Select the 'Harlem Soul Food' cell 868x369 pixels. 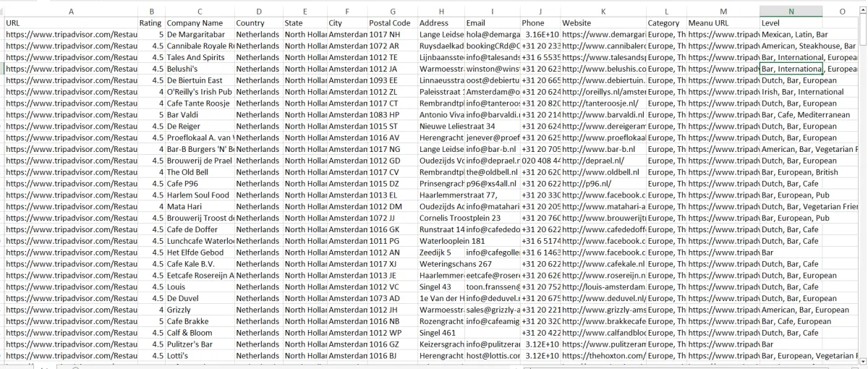199,195
